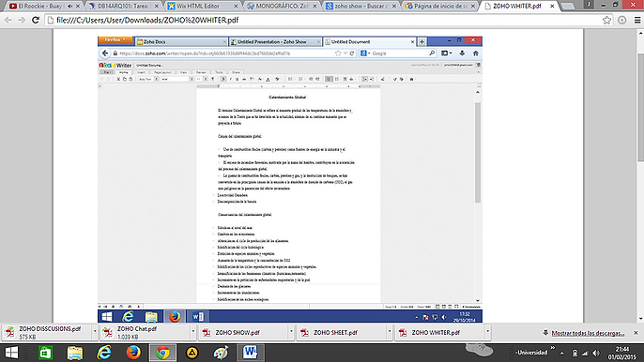Select Untitled Document tab in Firefox screenshot
Image resolution: width=644 pixels, height=362 pixels.
369,42
